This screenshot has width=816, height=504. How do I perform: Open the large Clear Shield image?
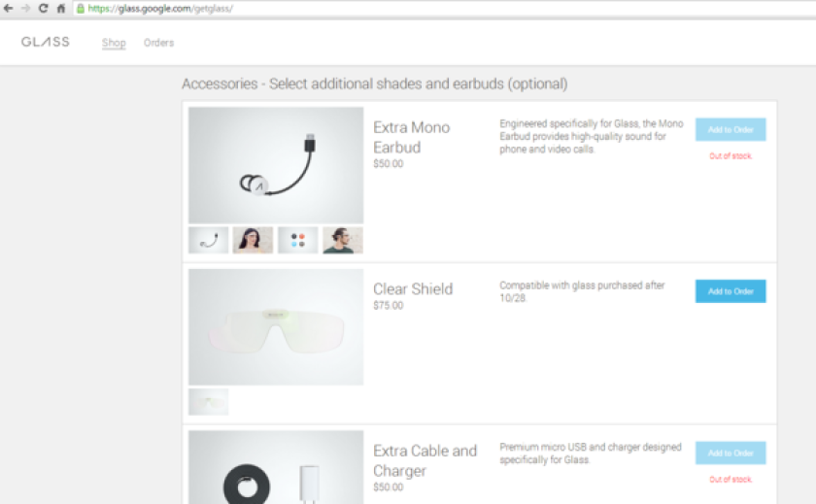coord(276,327)
